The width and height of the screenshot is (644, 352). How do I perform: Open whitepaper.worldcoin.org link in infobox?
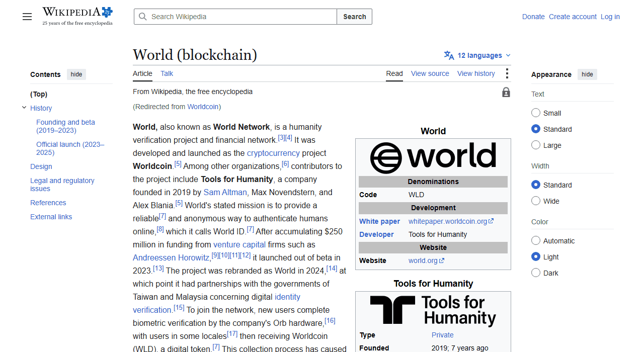pos(448,221)
